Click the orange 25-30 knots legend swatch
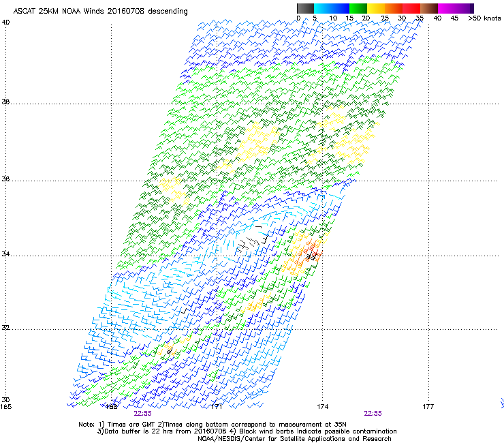The width and height of the screenshot is (504, 443). (x=394, y=8)
